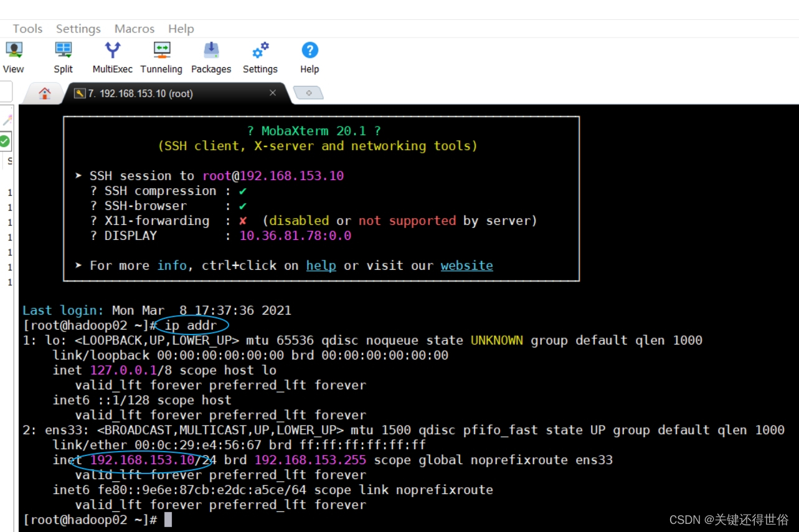Click the loopback address 127.0.0.1
The height and width of the screenshot is (532, 799).
point(123,370)
